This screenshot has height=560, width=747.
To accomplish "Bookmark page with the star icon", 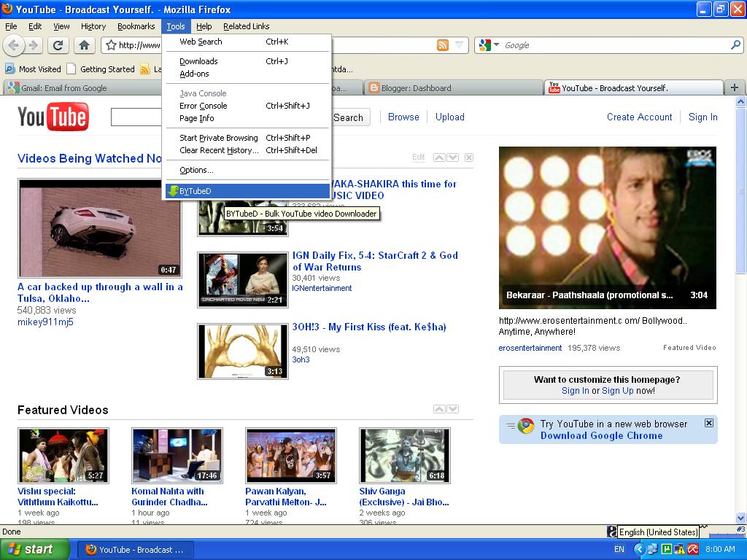I will 112,45.
